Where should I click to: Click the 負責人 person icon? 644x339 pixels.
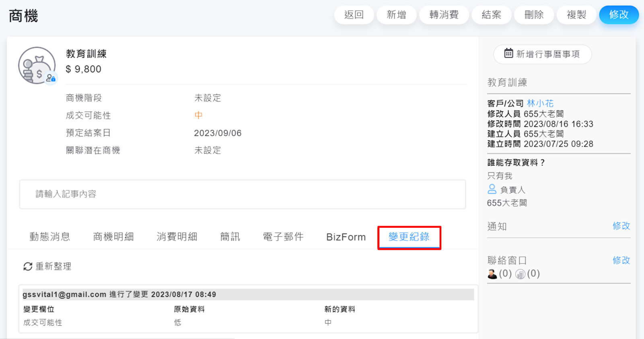[x=492, y=189]
